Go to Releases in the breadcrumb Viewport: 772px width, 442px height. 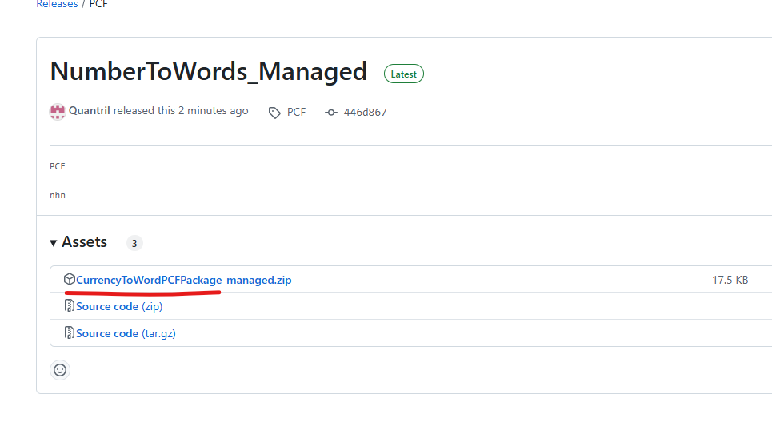(x=56, y=4)
